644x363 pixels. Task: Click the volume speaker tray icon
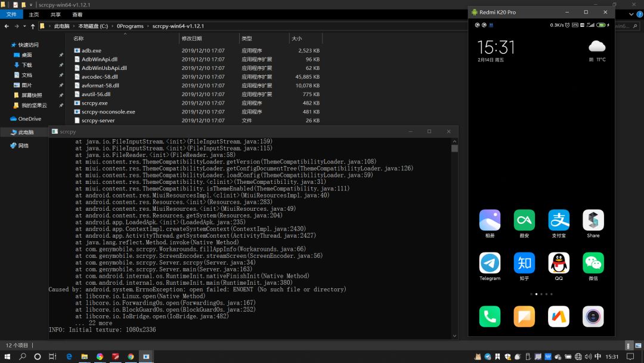coord(588,356)
